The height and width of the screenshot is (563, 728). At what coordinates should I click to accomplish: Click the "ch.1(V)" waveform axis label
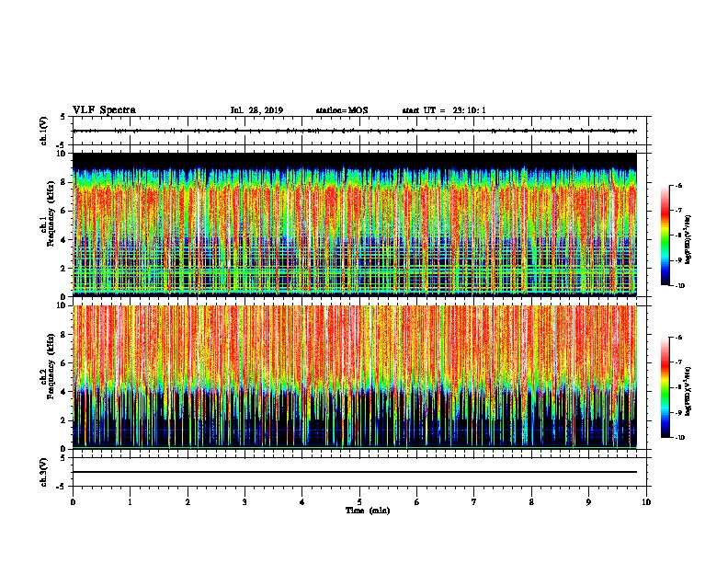(x=44, y=131)
